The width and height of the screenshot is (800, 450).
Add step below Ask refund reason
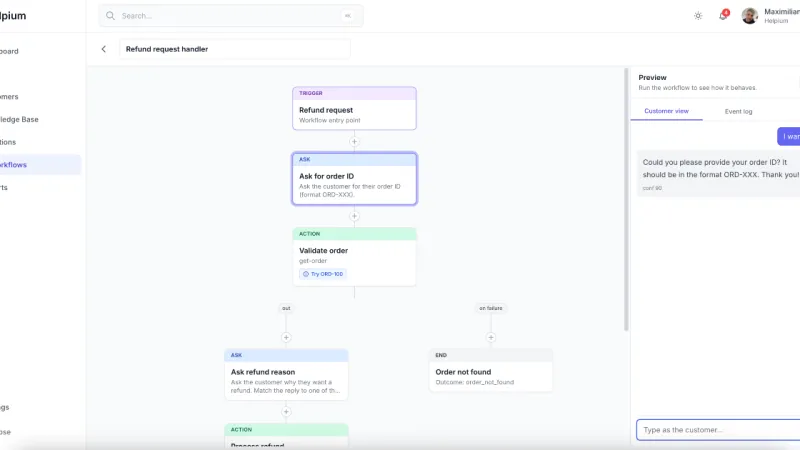(x=286, y=412)
